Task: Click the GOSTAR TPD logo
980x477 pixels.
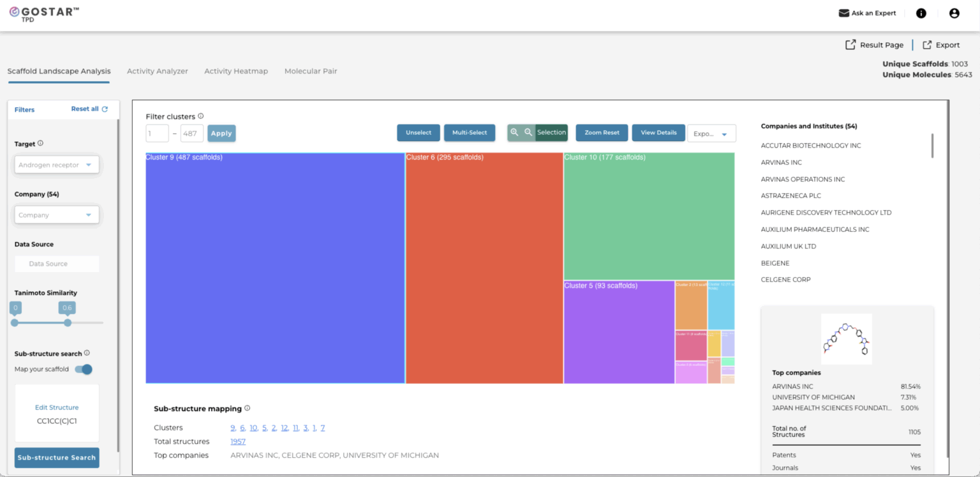Action: point(42,13)
